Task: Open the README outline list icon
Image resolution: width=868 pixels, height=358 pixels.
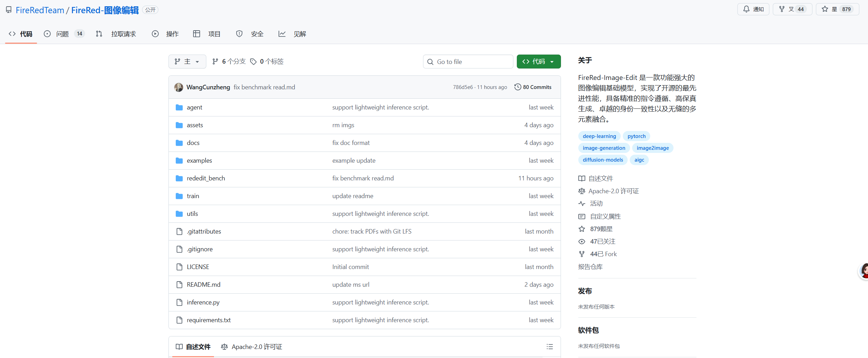Action: tap(549, 347)
